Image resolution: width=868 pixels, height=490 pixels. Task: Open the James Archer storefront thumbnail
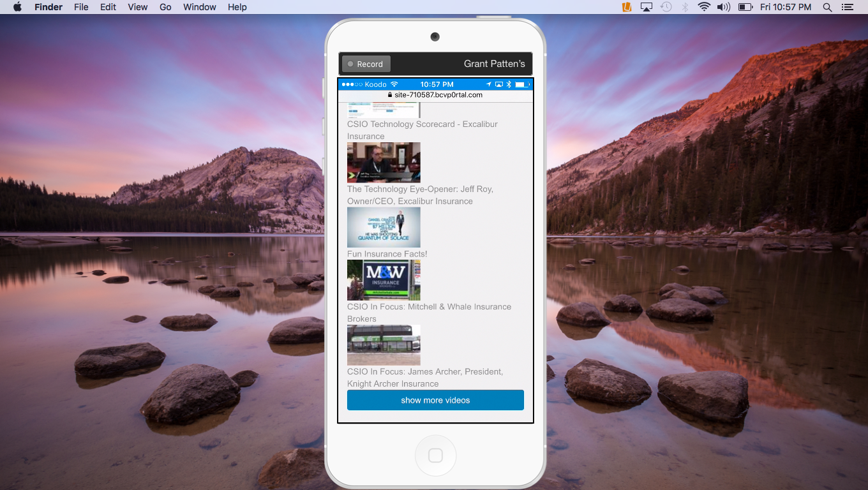point(384,345)
